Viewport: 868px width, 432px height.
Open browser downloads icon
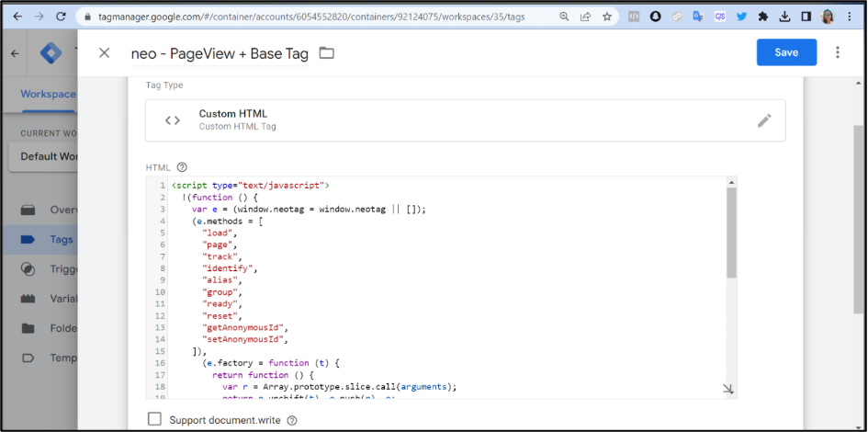click(784, 17)
